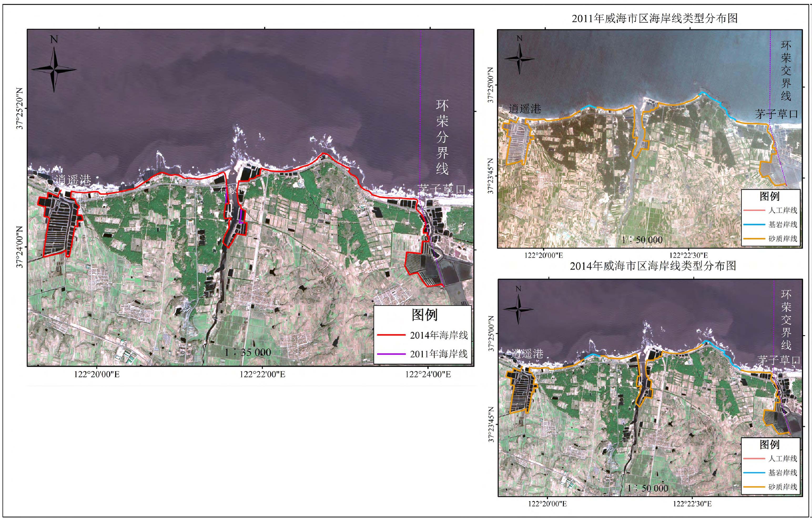The image size is (812, 521).
Task: Click the 人工岸线 text in the 2011 map legend
Action: (783, 211)
